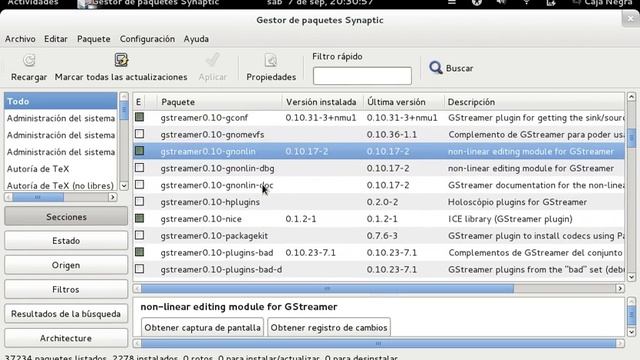The width and height of the screenshot is (640, 360).
Task: Click Obtener captura de pantalla button
Action: [x=202, y=327]
